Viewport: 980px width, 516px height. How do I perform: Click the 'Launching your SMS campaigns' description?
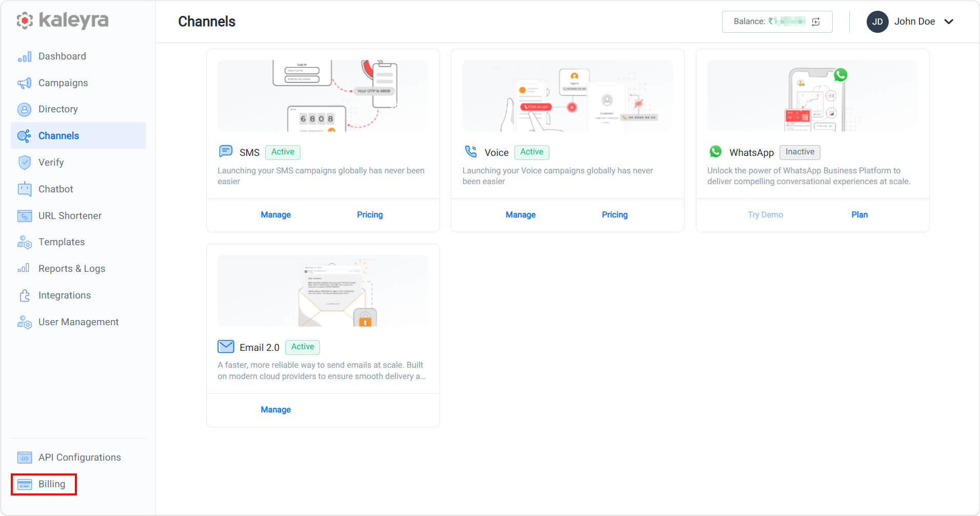pos(321,176)
